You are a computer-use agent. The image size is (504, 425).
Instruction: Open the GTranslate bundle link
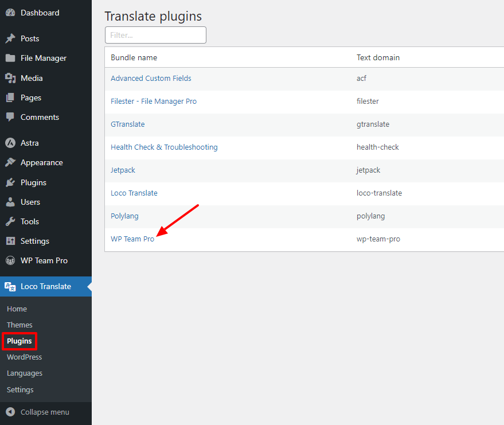point(128,124)
